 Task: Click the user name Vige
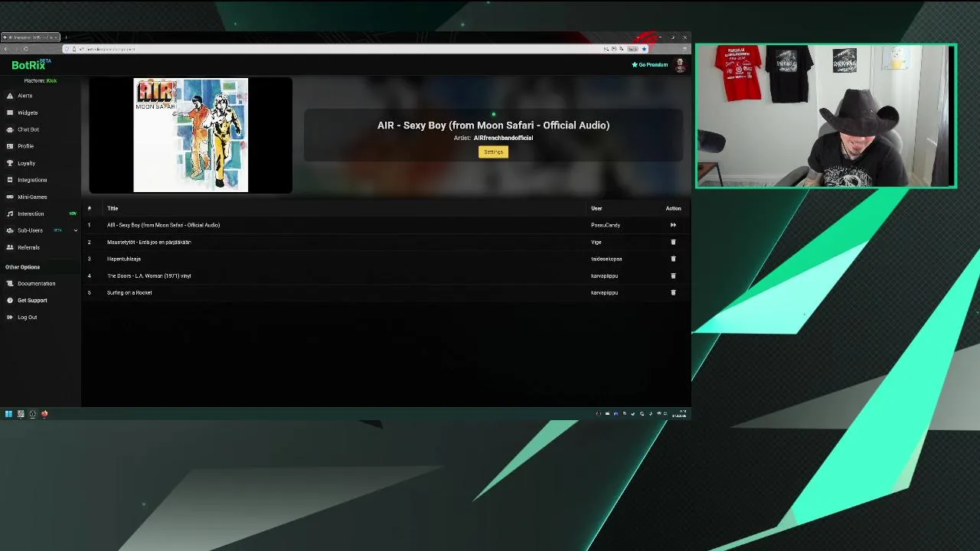coord(596,242)
